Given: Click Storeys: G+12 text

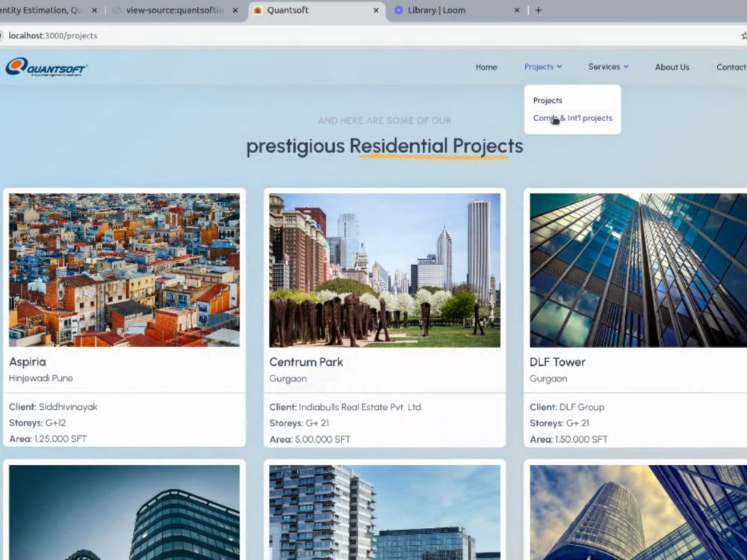Looking at the screenshot, I should pyautogui.click(x=37, y=423).
